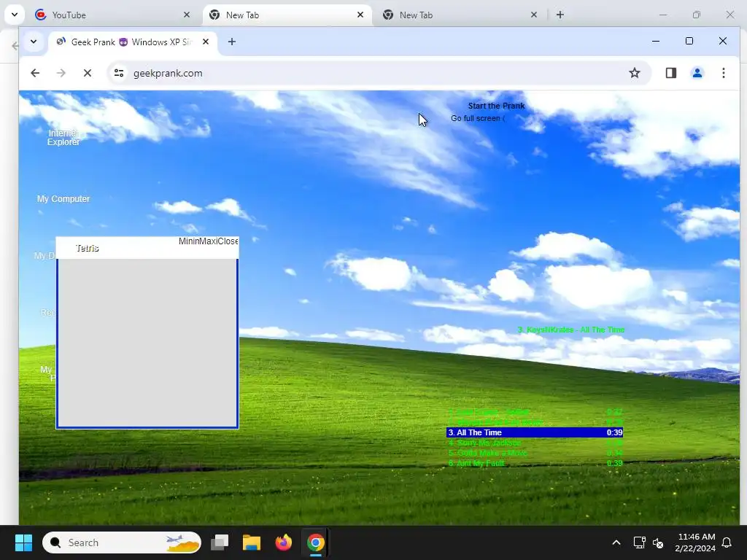Open the clock showing 11:46 AM
This screenshot has height=560, width=747.
point(695,542)
